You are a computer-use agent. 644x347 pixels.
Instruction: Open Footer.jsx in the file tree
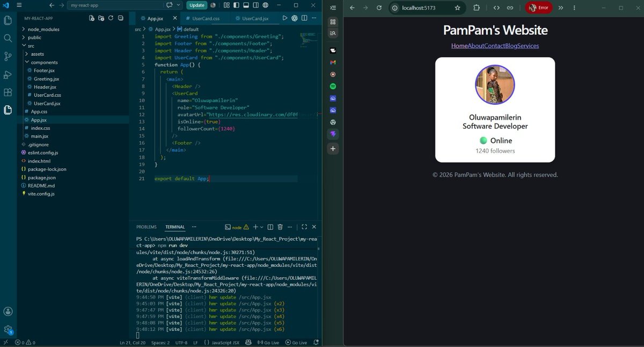(44, 70)
